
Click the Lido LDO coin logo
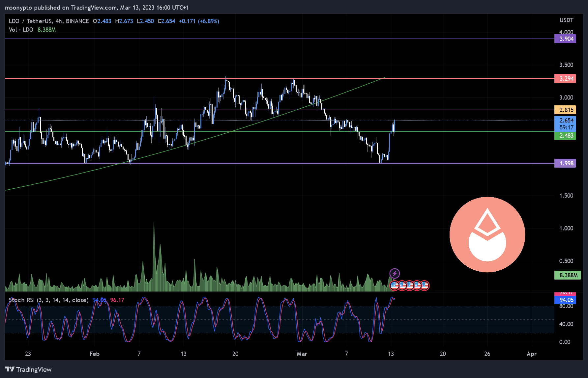tap(487, 234)
